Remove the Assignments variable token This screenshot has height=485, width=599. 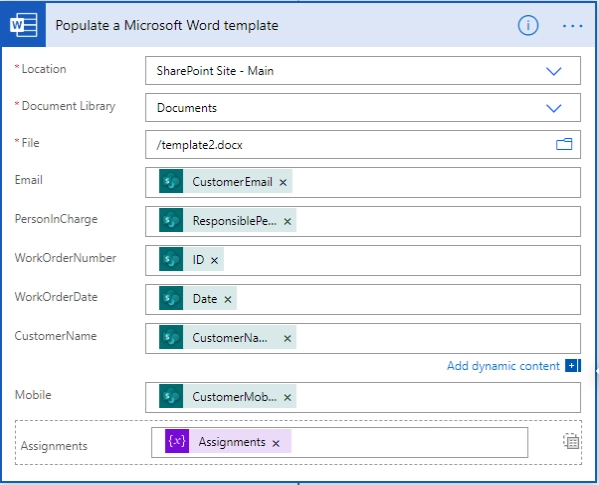(x=276, y=443)
